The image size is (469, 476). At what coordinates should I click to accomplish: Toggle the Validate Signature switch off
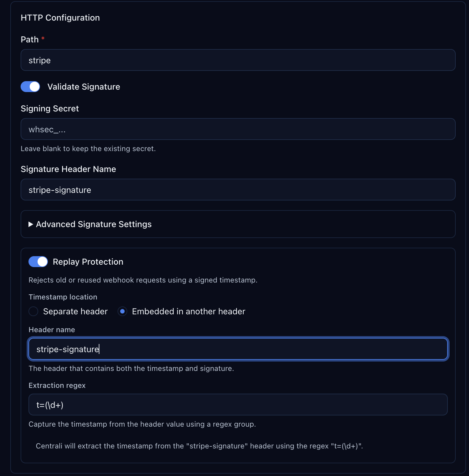click(x=30, y=87)
